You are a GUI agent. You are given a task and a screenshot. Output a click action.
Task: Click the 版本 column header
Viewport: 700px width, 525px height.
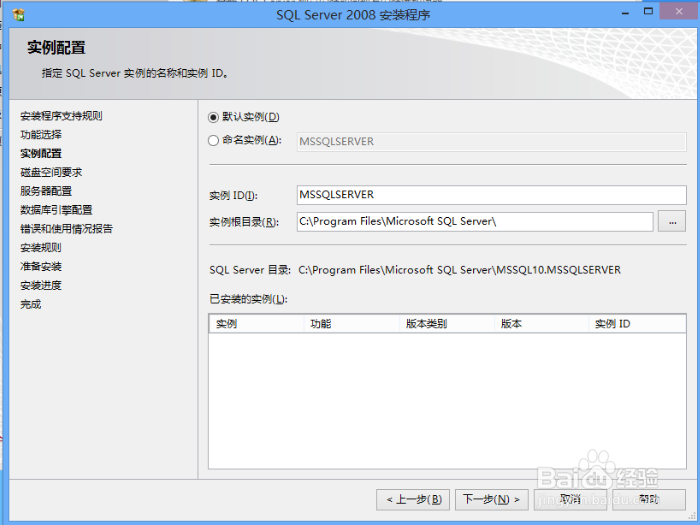coord(542,324)
